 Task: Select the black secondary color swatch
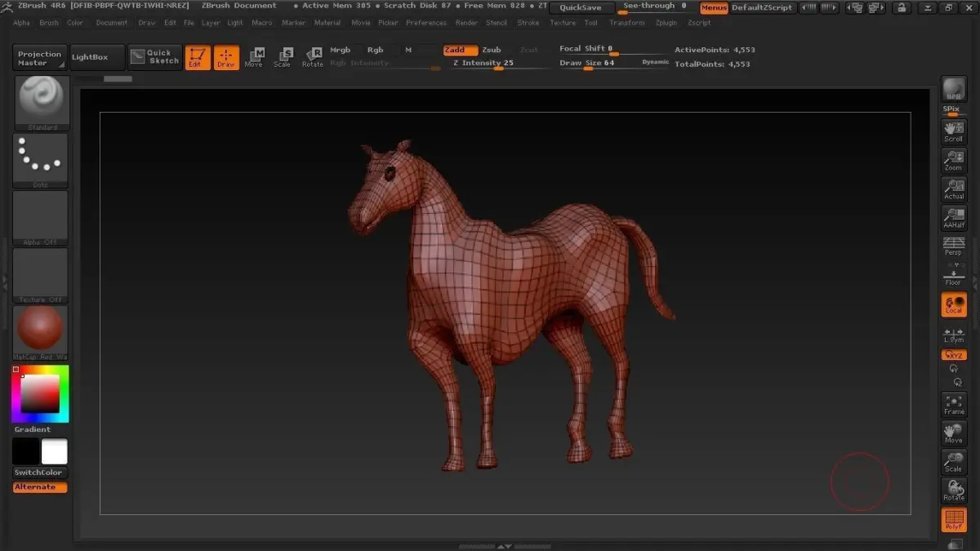click(x=25, y=451)
